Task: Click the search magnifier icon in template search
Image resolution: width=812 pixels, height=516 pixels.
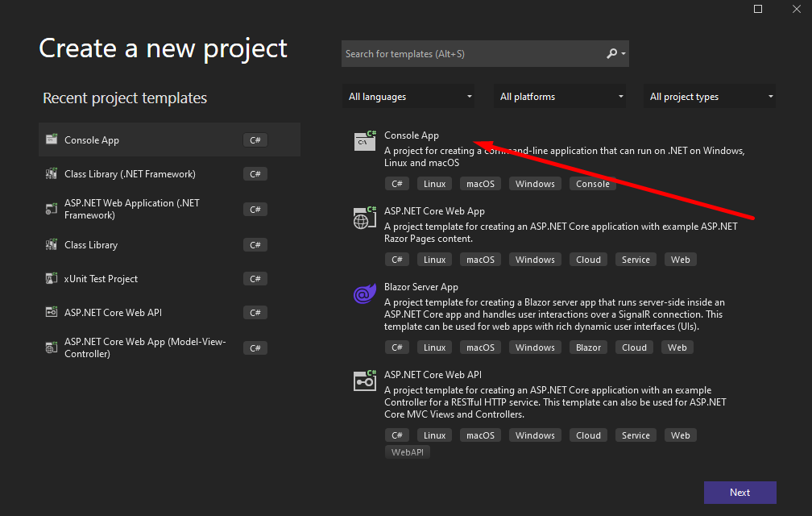Action: (x=611, y=54)
